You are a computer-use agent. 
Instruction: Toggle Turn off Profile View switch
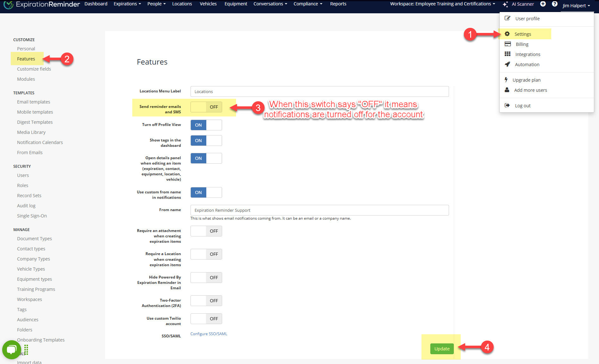click(206, 125)
